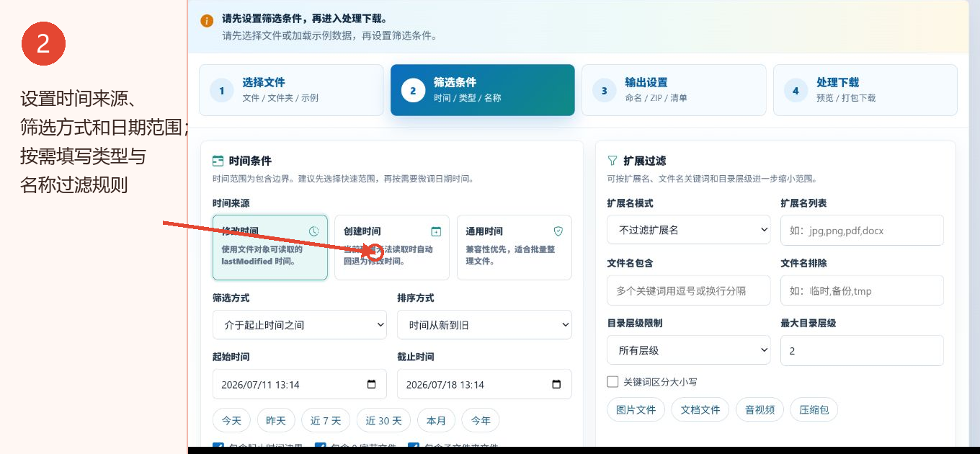The width and height of the screenshot is (980, 454).
Task: Click the 时间条件 section title
Action: click(x=250, y=161)
